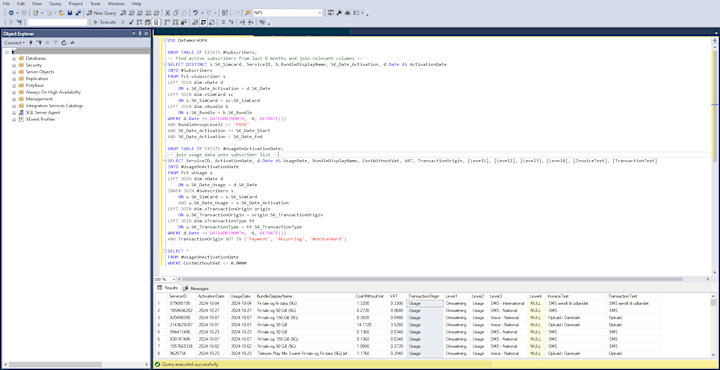Switch to the Messages tab
Screen dimensions: 720x370
coord(196,288)
